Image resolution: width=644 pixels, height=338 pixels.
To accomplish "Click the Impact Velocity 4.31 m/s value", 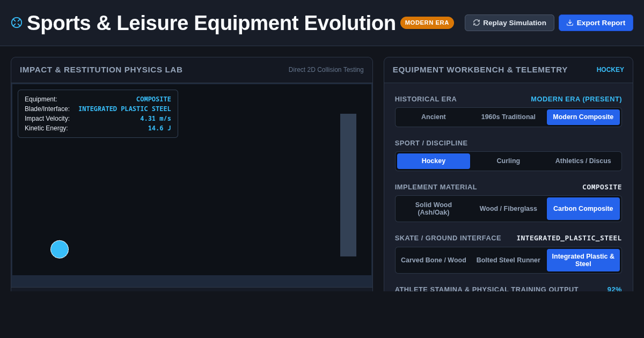I will click(156, 119).
